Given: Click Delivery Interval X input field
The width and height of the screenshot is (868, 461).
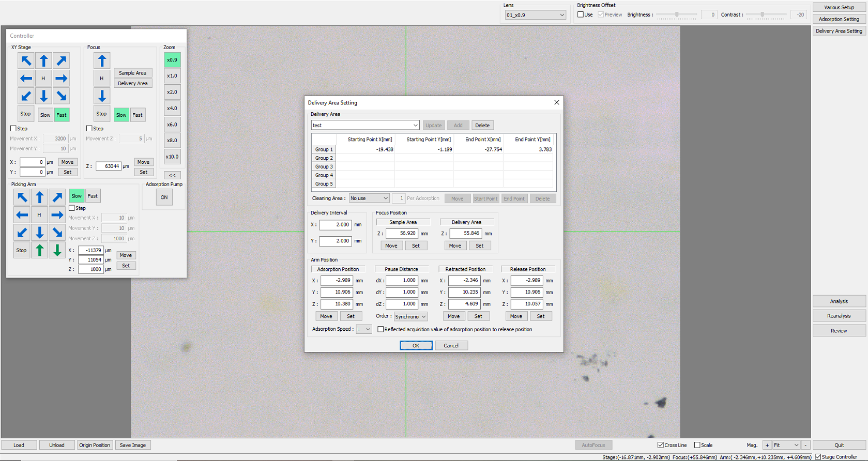Looking at the screenshot, I should pos(335,225).
